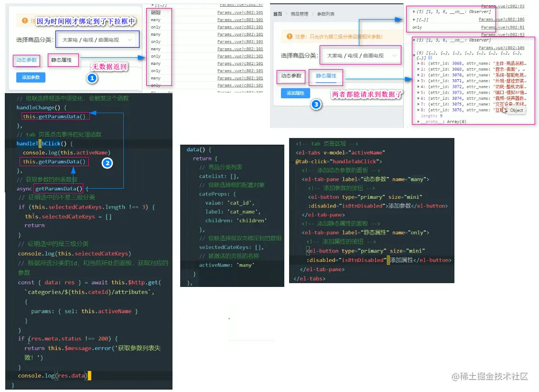This screenshot has width=539, height=392.
Task: Click the 添加属性 button
Action: (295, 93)
